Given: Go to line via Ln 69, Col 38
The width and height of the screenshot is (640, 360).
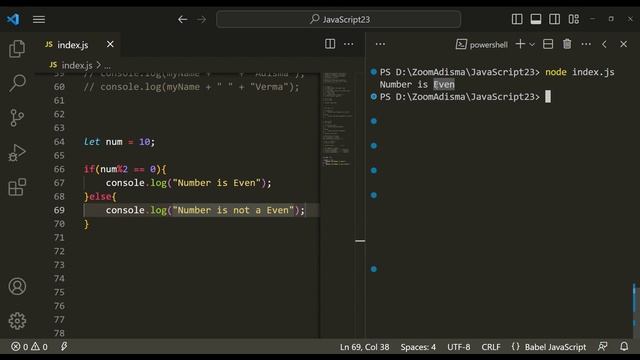Looking at the screenshot, I should point(364,347).
